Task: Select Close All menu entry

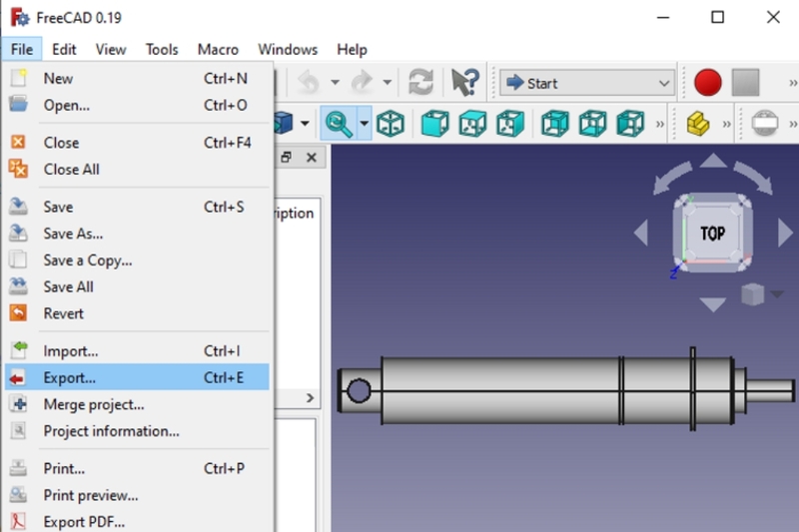Action: (137, 169)
